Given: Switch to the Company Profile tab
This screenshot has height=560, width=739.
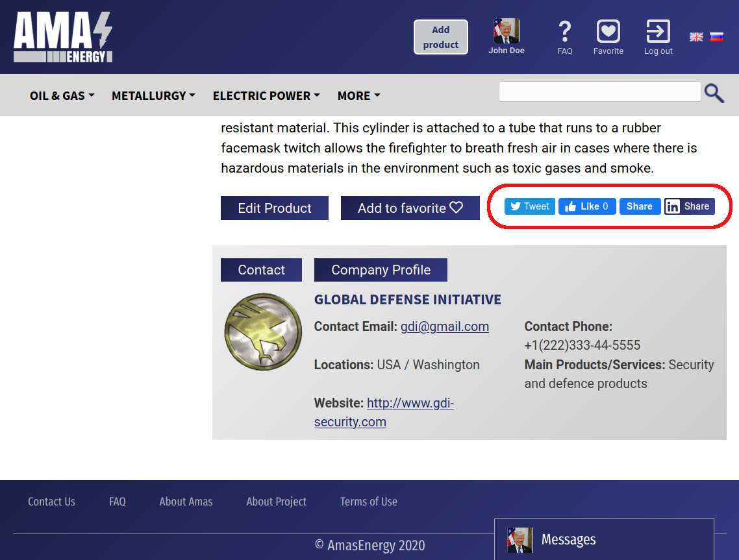Looking at the screenshot, I should pos(381,270).
